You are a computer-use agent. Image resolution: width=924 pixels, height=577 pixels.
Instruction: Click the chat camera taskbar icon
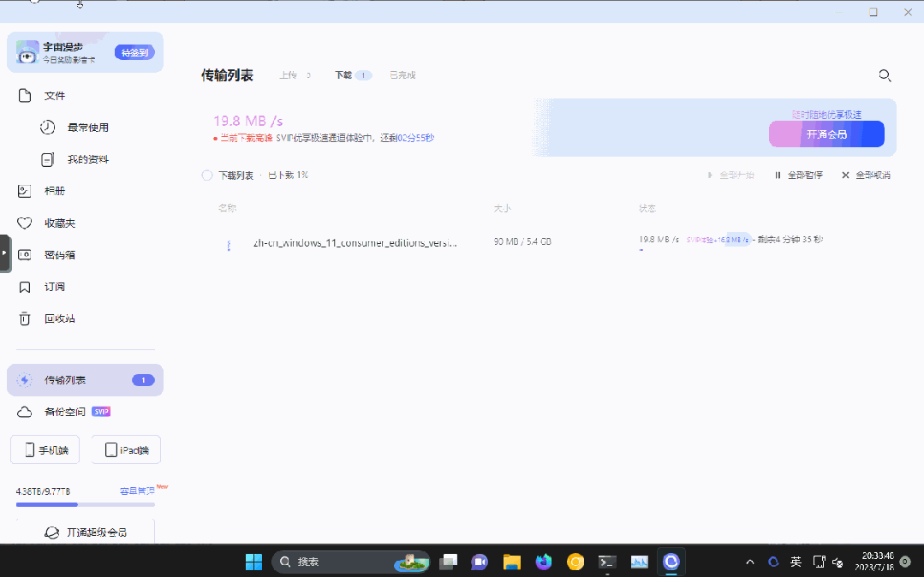(480, 562)
